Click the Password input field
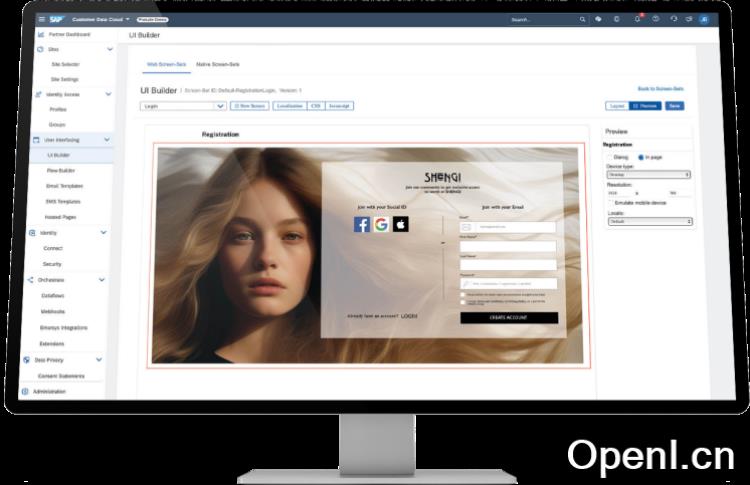Viewport: 750px width, 485px height. click(x=508, y=284)
